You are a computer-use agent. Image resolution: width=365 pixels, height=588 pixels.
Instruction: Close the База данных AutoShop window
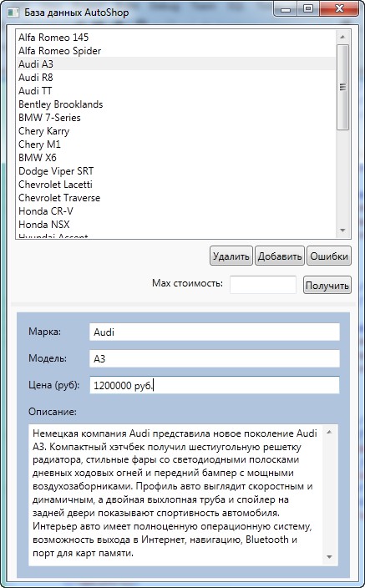tap(339, 9)
